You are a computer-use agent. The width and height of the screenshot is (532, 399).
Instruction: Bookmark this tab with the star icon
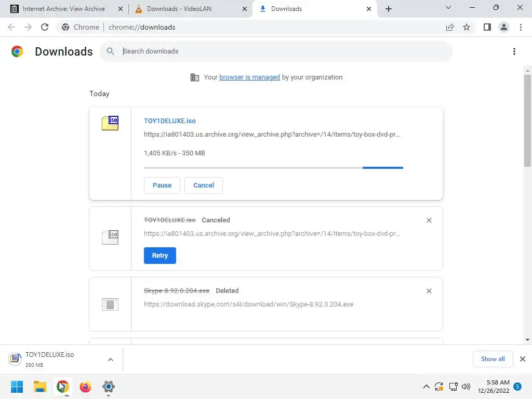[x=467, y=27]
